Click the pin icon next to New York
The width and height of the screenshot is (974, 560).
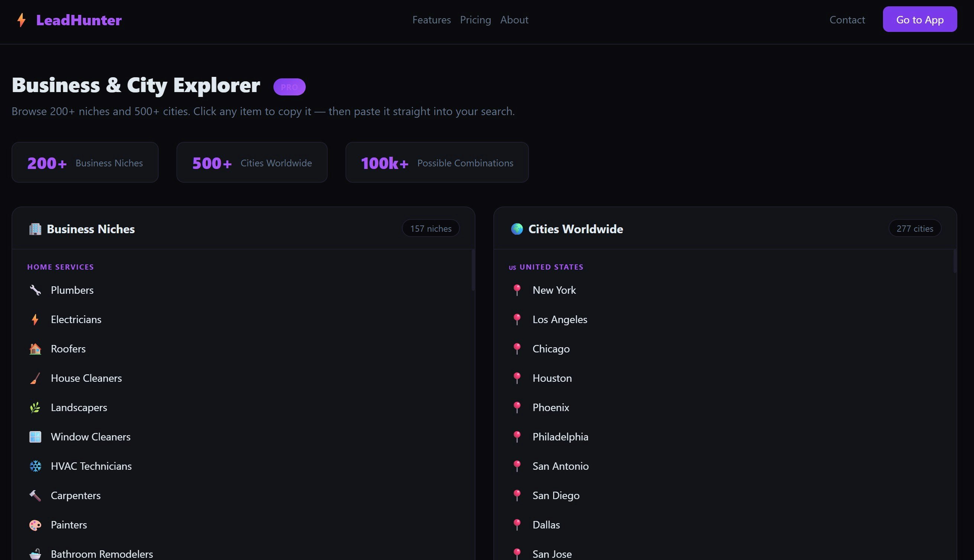pyautogui.click(x=517, y=290)
